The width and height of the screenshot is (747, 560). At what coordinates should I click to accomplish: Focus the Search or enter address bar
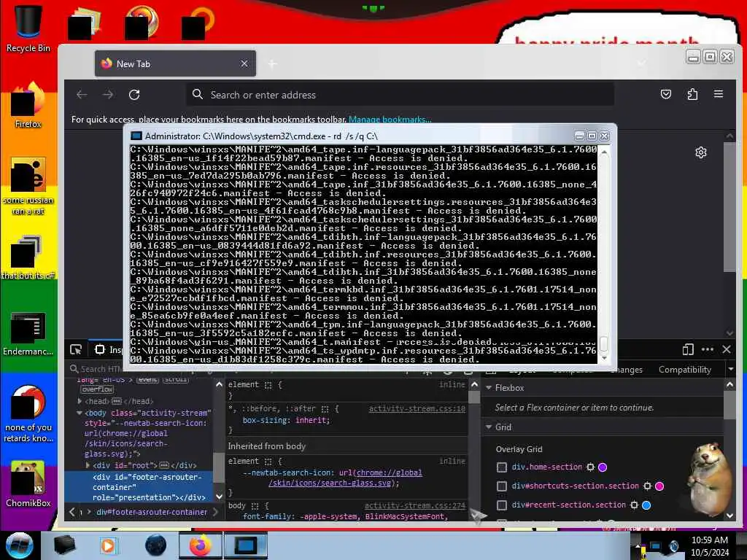[x=400, y=95]
